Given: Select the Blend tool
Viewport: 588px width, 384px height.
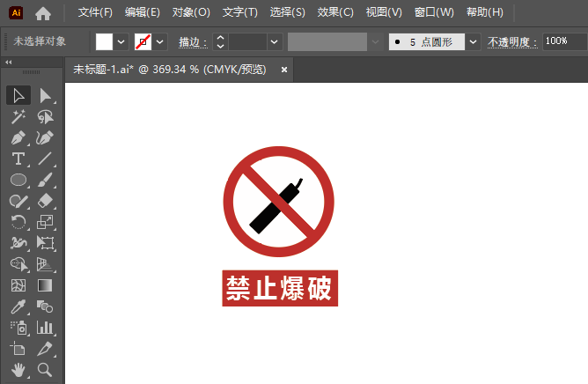Looking at the screenshot, I should [46, 306].
